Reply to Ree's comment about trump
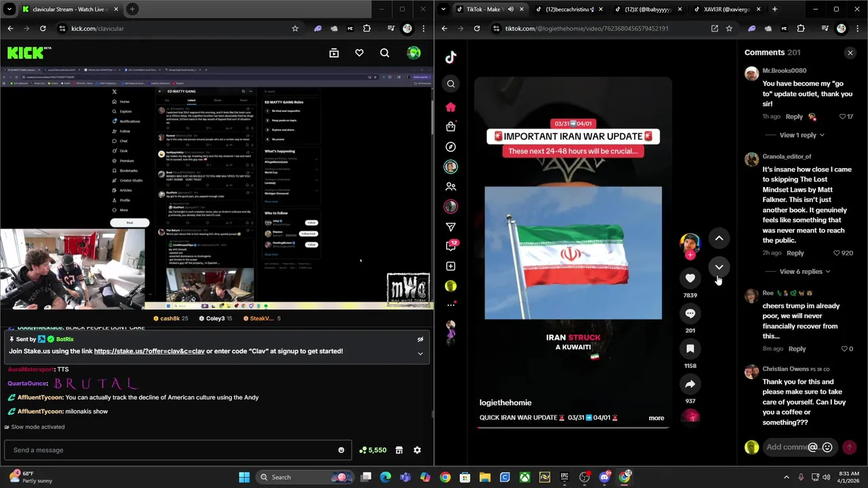This screenshot has height=488, width=868. [797, 348]
